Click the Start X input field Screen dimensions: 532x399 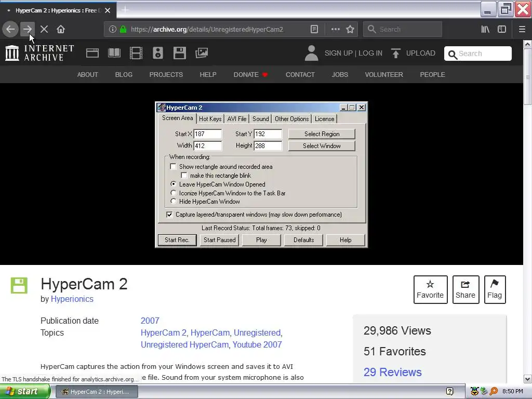pos(208,134)
